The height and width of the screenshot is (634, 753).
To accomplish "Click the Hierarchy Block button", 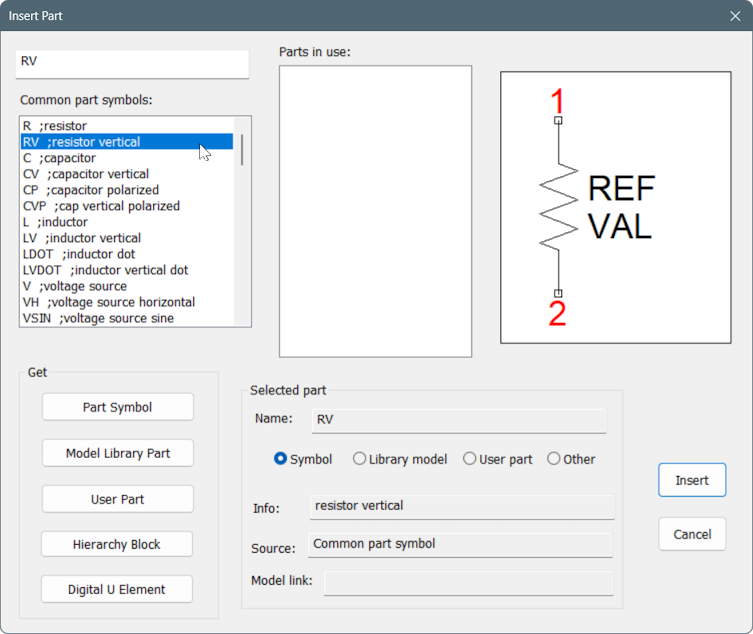I will (117, 544).
